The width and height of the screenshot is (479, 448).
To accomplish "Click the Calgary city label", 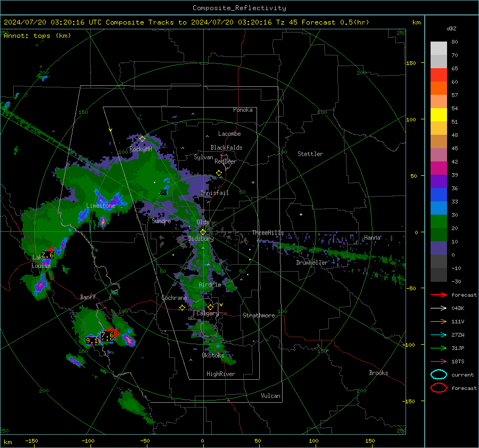I will pyautogui.click(x=208, y=313).
